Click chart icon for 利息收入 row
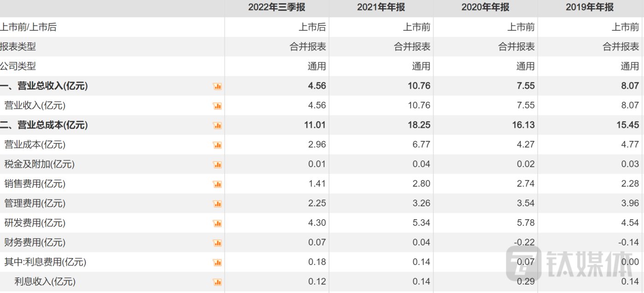Viewport: 644px width, 293px height. [x=217, y=282]
